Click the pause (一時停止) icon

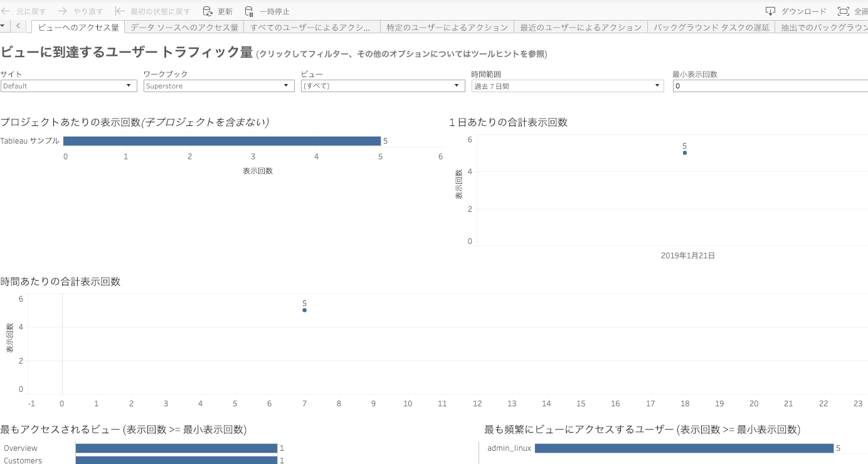250,11
